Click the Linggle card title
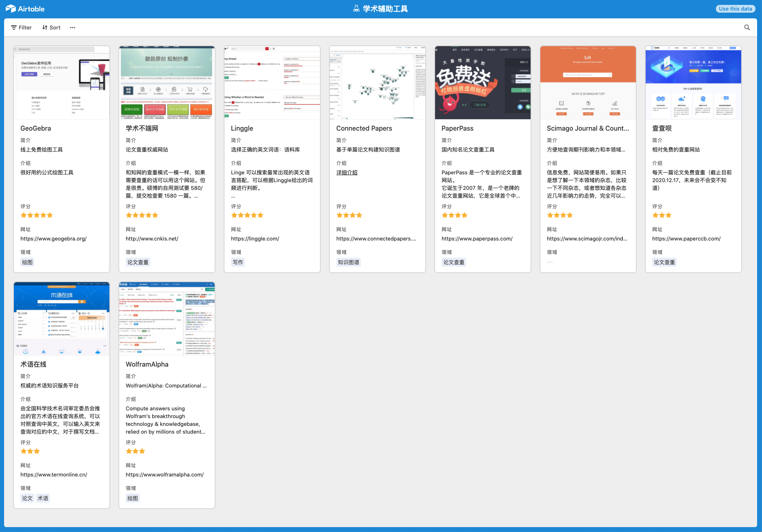Screen dimensions: 762x532 click(242, 128)
